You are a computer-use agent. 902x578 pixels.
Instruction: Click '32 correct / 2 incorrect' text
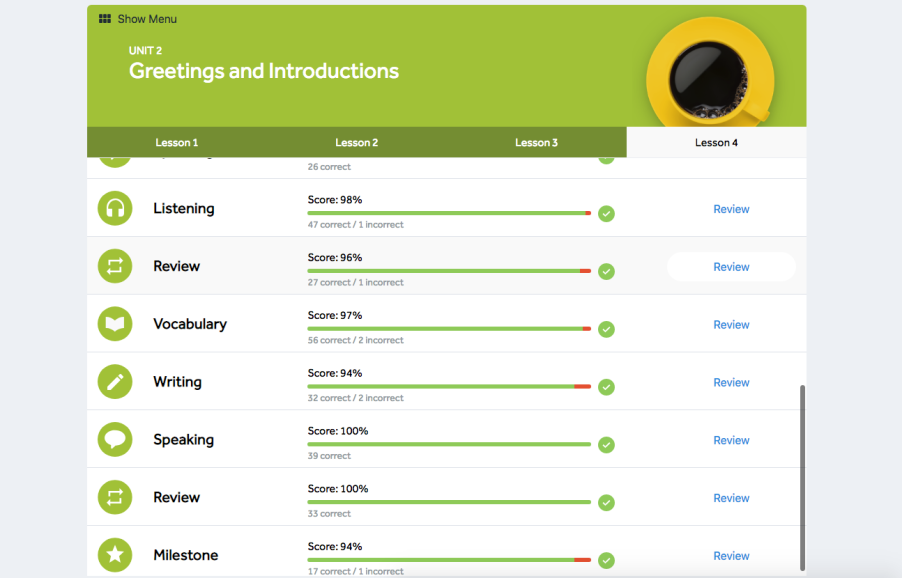[356, 398]
